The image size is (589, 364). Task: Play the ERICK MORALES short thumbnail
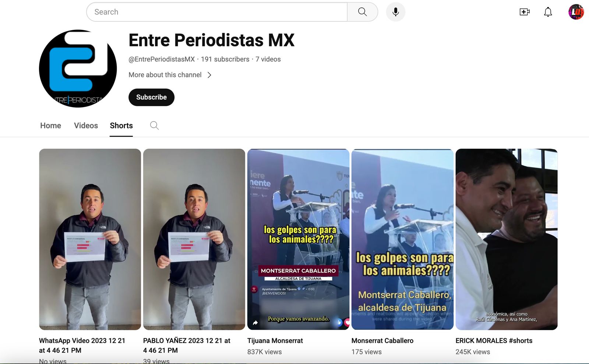[x=506, y=239]
